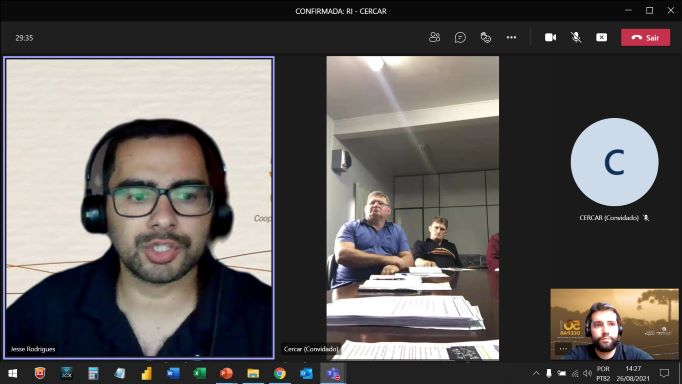The height and width of the screenshot is (384, 682).
Task: Open the volume control in system tray
Action: point(587,373)
